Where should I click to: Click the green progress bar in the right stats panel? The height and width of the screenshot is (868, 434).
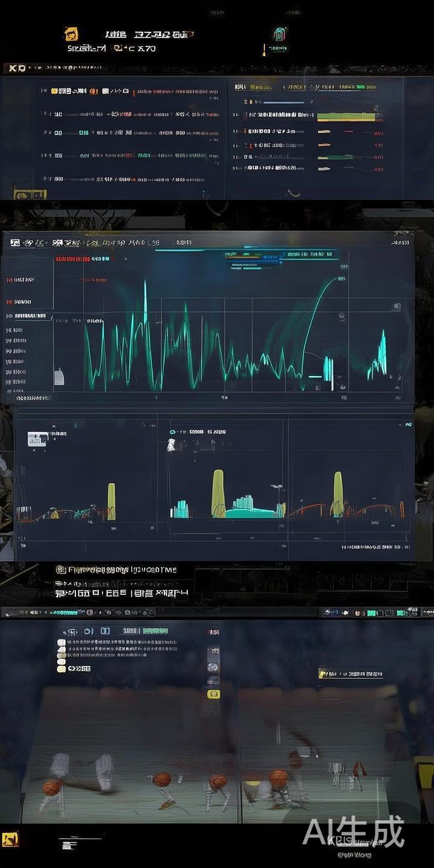click(x=345, y=116)
